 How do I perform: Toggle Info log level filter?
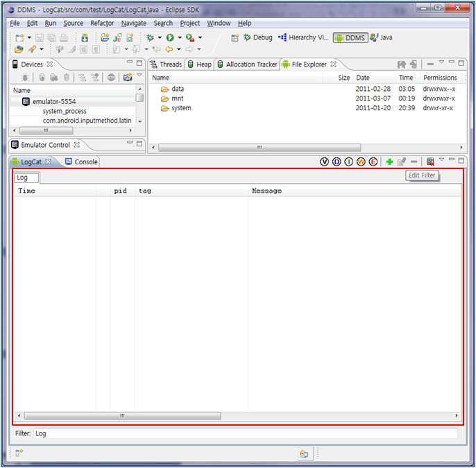click(x=348, y=162)
